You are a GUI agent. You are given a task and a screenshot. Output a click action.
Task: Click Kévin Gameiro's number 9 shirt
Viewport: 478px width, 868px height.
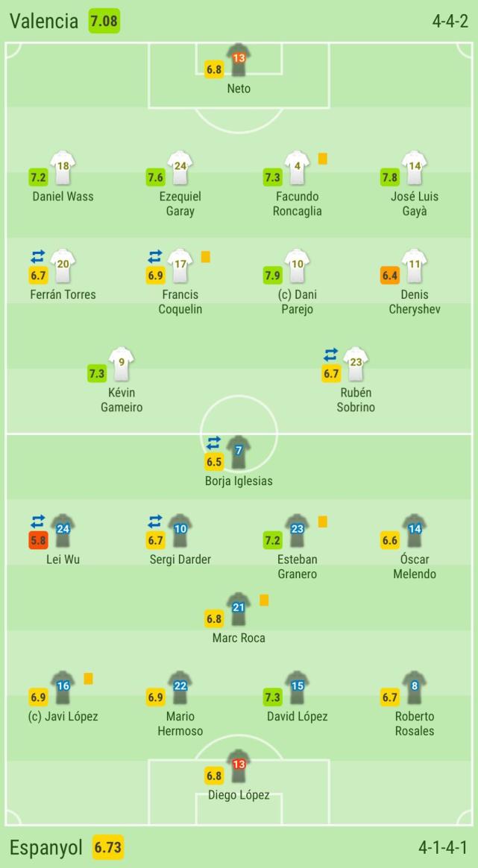(x=122, y=364)
